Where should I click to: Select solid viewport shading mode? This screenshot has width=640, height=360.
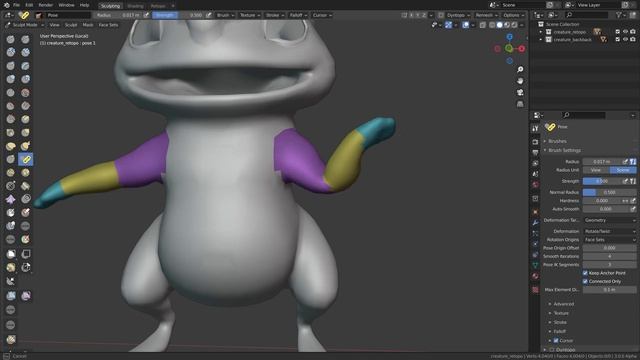point(499,25)
